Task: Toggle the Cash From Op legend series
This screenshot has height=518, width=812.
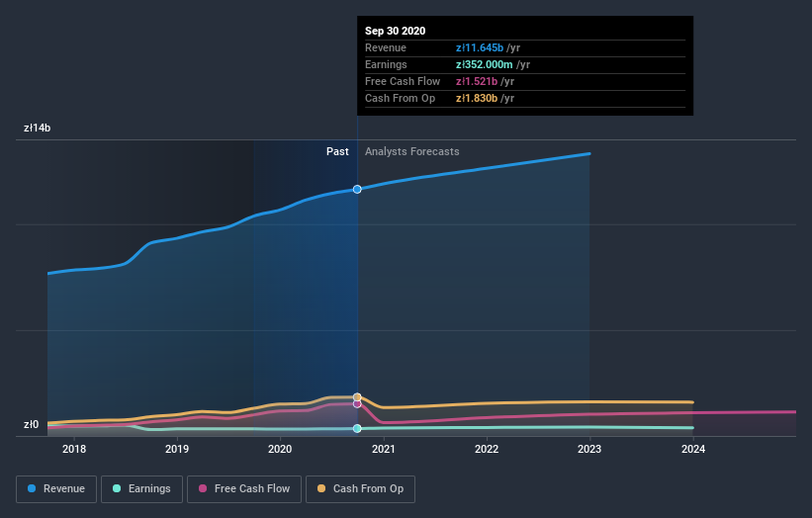Action: (360, 489)
